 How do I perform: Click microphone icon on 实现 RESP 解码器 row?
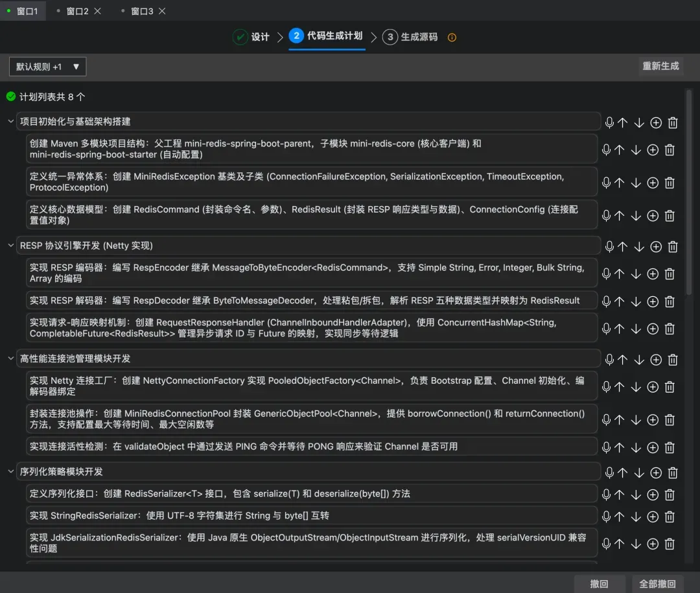pos(606,301)
